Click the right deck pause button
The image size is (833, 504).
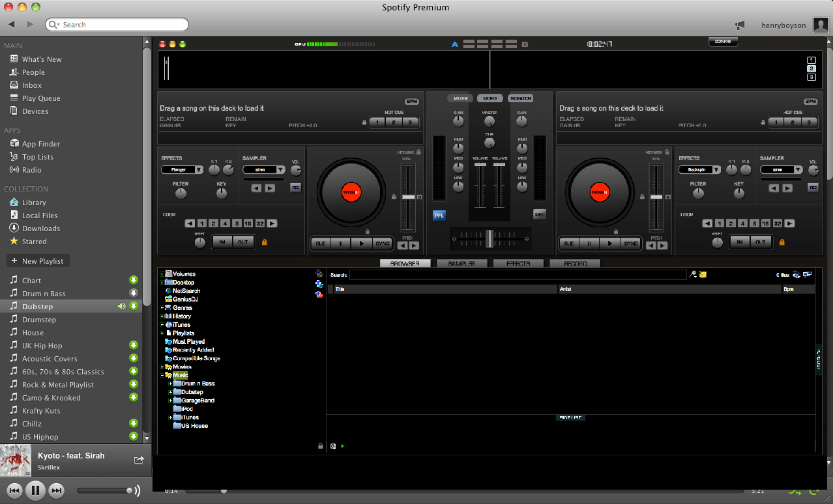click(x=589, y=244)
